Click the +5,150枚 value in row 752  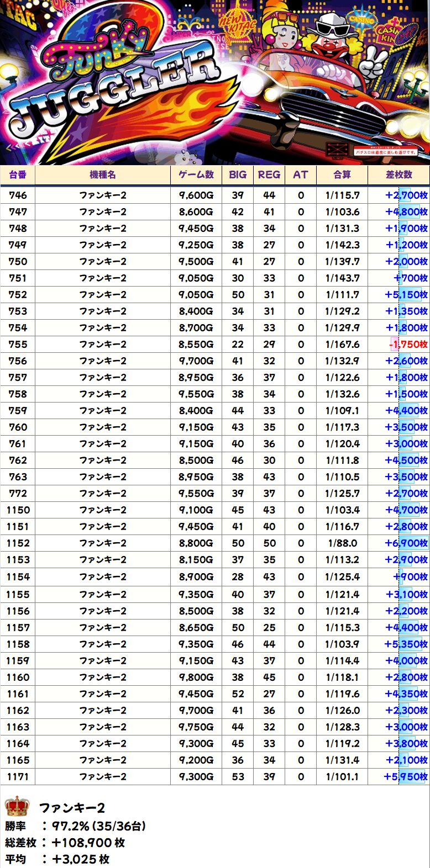tap(406, 294)
